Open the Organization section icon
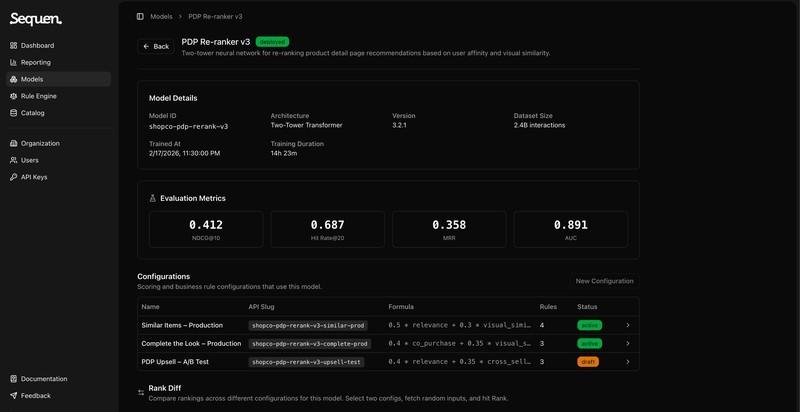800x412 pixels. coord(14,143)
